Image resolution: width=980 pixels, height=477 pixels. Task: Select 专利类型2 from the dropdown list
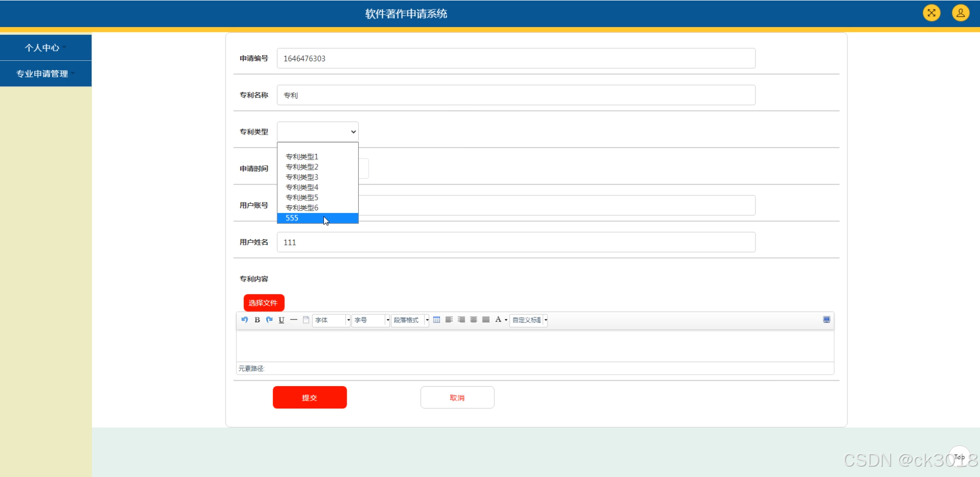[x=318, y=167]
